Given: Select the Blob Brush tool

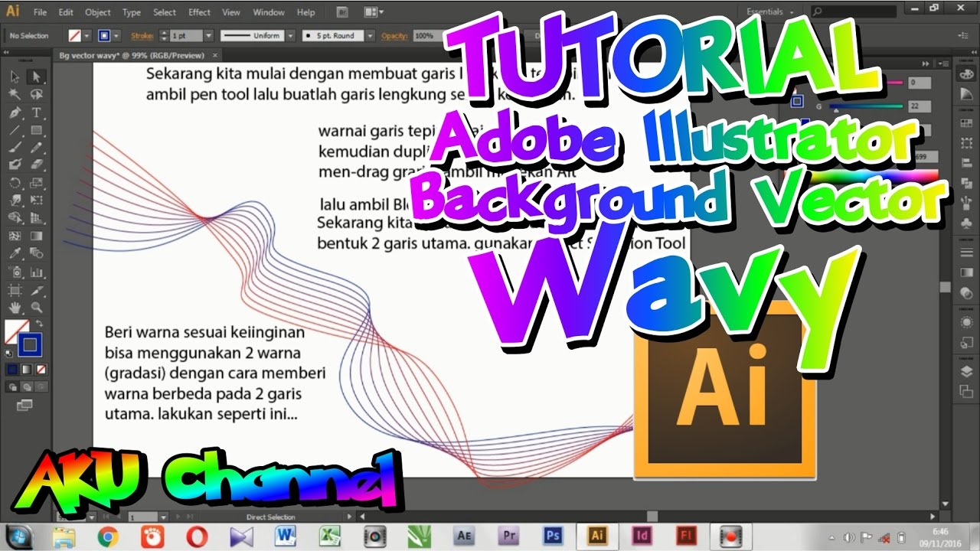Looking at the screenshot, I should click(15, 165).
